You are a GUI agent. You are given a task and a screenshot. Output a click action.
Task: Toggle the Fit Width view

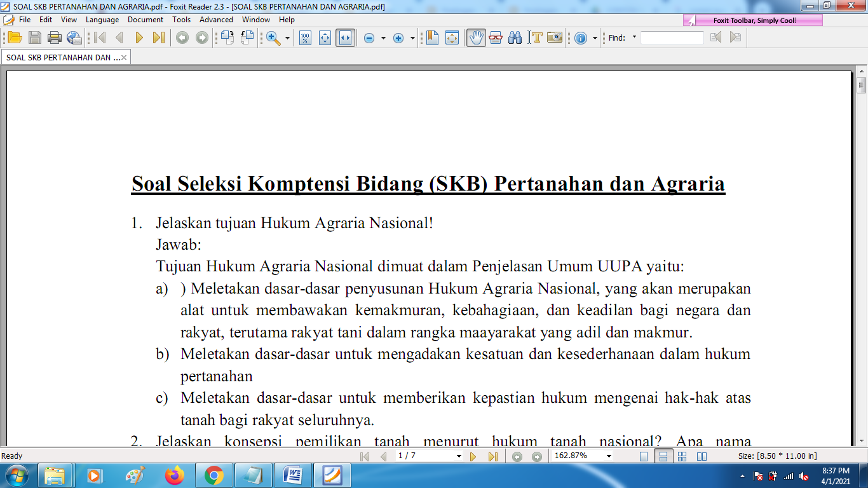coord(344,37)
